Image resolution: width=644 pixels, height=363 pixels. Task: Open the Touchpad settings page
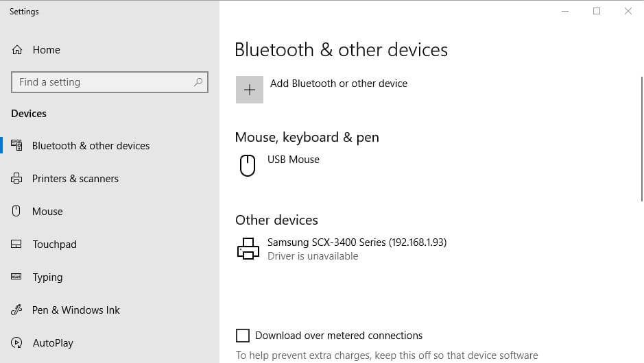[54, 244]
